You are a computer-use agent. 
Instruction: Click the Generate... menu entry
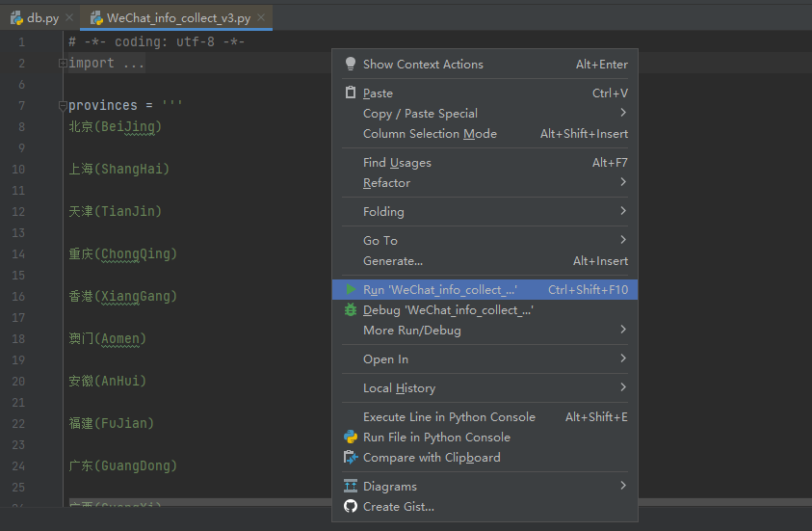(393, 261)
